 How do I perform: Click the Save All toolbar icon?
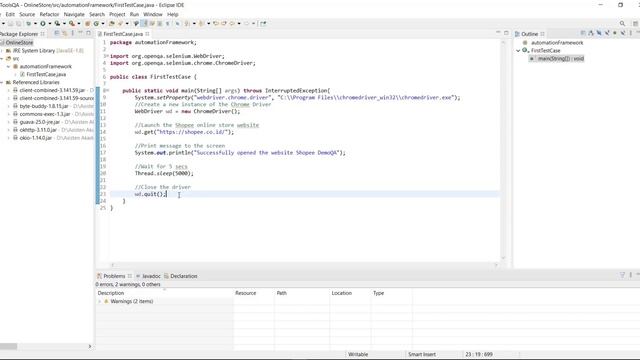click(18, 24)
